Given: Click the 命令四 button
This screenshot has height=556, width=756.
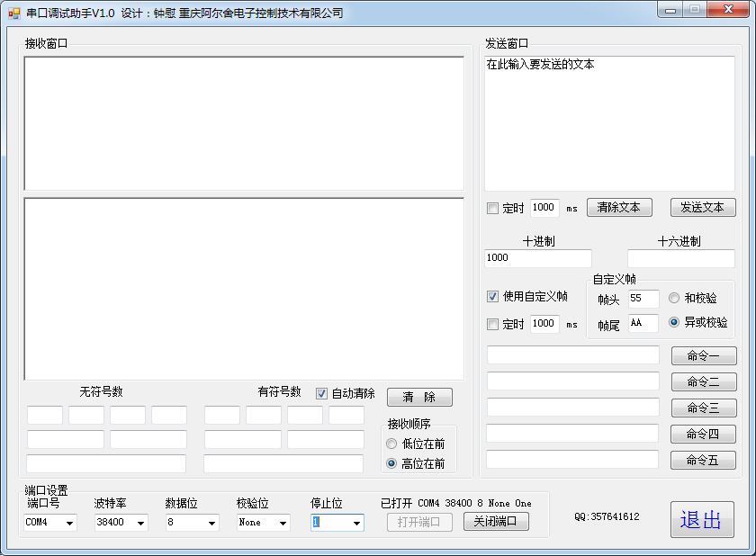Looking at the screenshot, I should (703, 435).
